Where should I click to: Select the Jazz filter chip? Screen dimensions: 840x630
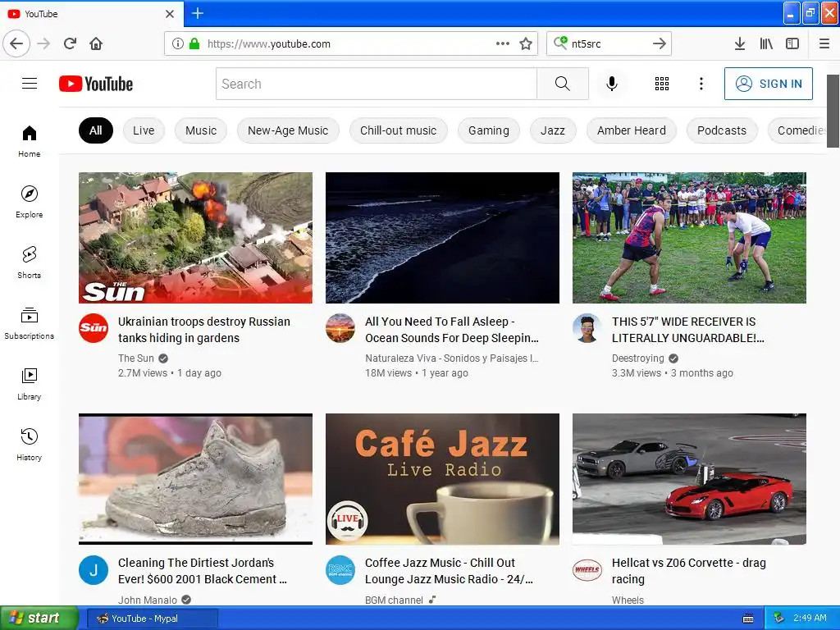(553, 130)
